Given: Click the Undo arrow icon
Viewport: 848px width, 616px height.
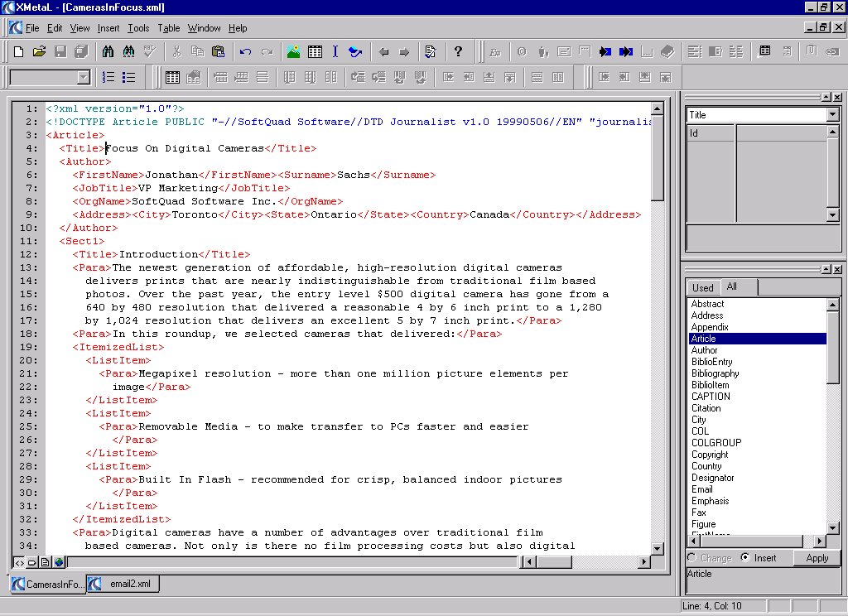Looking at the screenshot, I should pos(245,52).
